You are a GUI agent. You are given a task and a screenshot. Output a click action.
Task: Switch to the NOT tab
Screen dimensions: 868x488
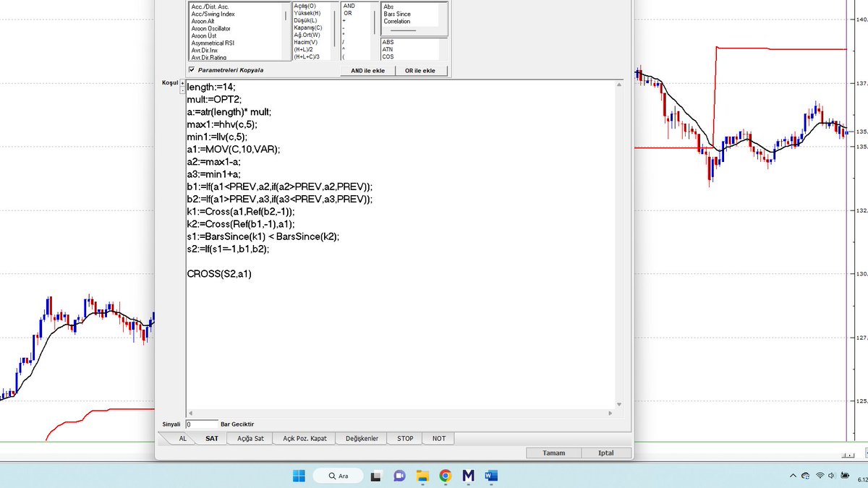point(439,438)
